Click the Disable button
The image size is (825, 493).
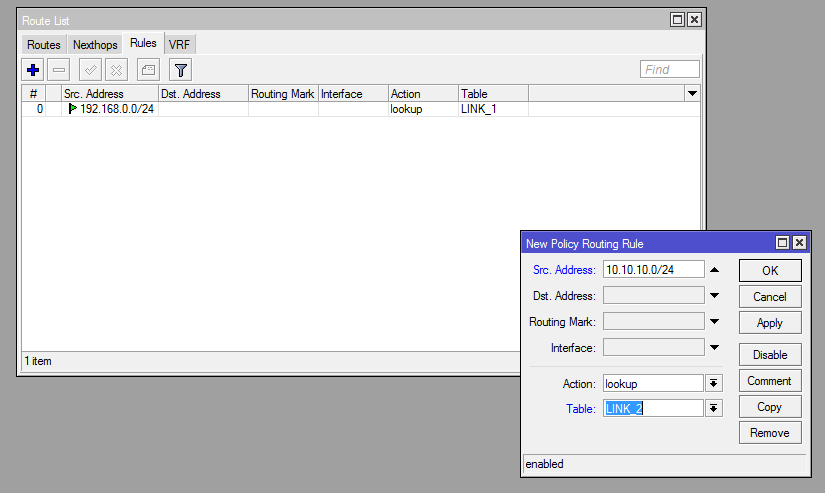point(770,355)
